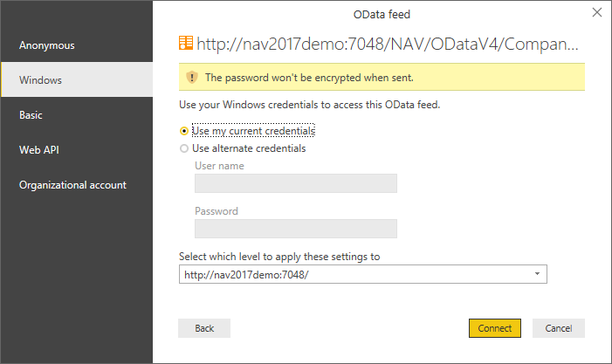Screen dimensions: 612x364
Task: Close the OData feed dialog
Action: point(597,12)
